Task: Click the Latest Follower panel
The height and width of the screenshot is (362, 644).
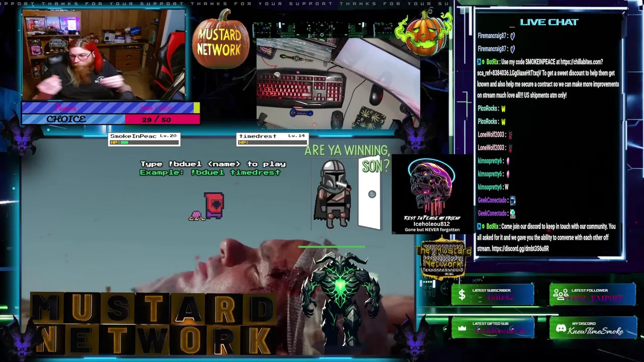Action: click(593, 295)
